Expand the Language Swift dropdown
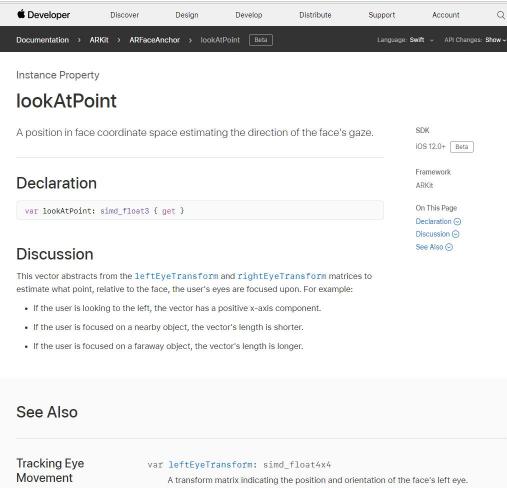Image resolution: width=507 pixels, height=488 pixels. coord(422,40)
